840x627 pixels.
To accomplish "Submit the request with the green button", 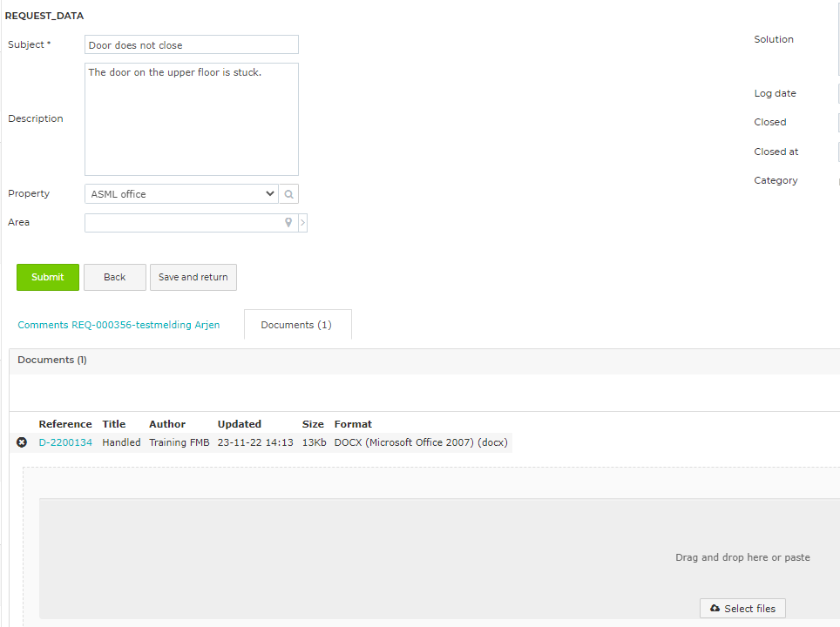I will click(48, 277).
